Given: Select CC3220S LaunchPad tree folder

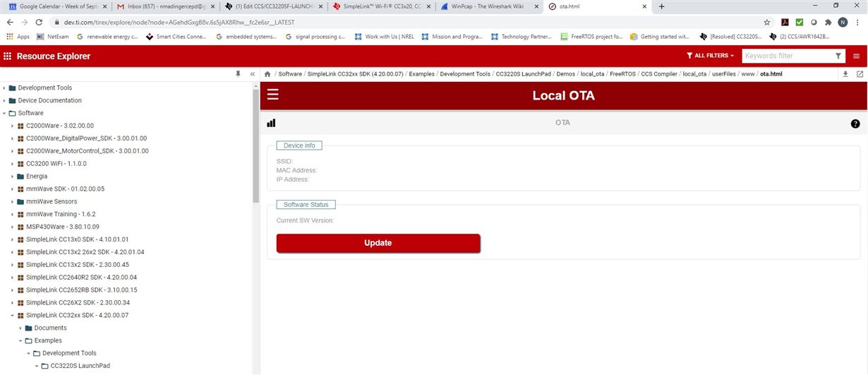Looking at the screenshot, I should 80,366.
